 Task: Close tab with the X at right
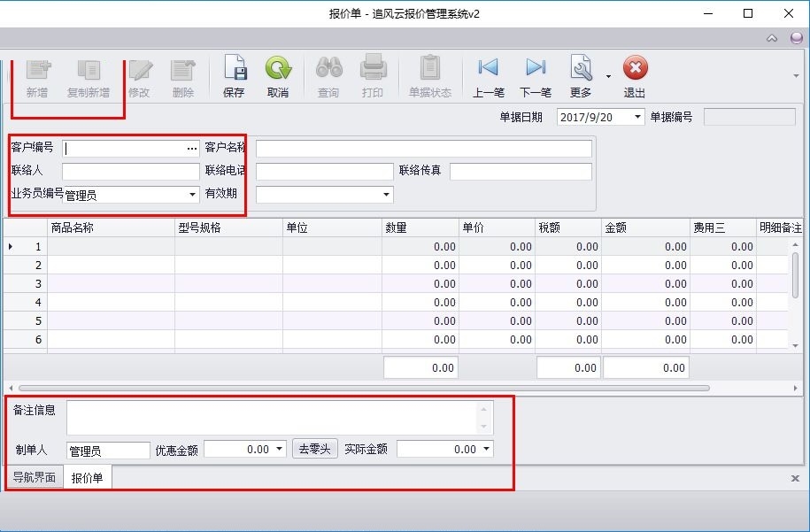click(x=796, y=478)
